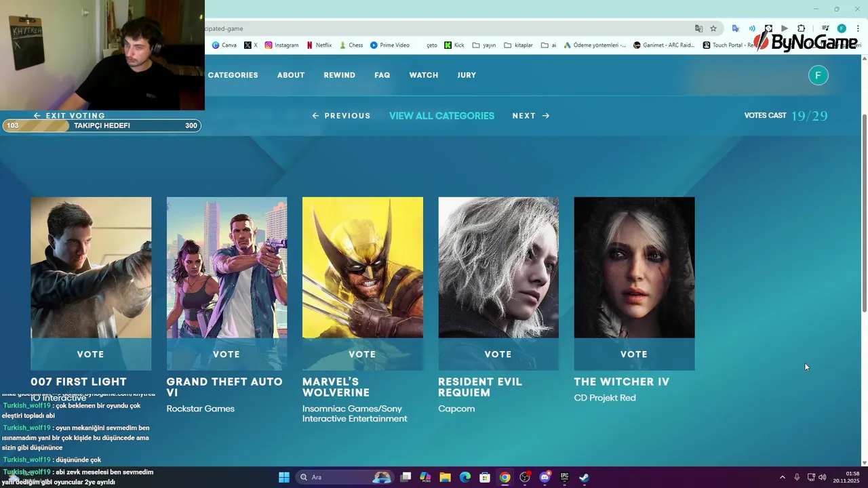Screen dimensions: 868x488
Task: Go to the Previous category
Action: point(341,116)
